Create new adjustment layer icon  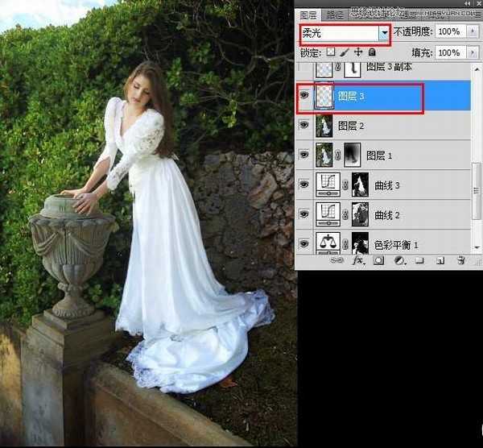tap(398, 261)
